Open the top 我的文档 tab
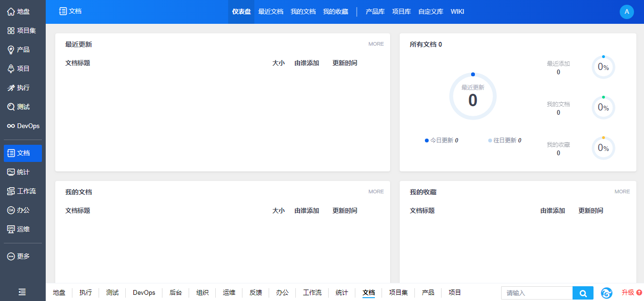 (303, 12)
